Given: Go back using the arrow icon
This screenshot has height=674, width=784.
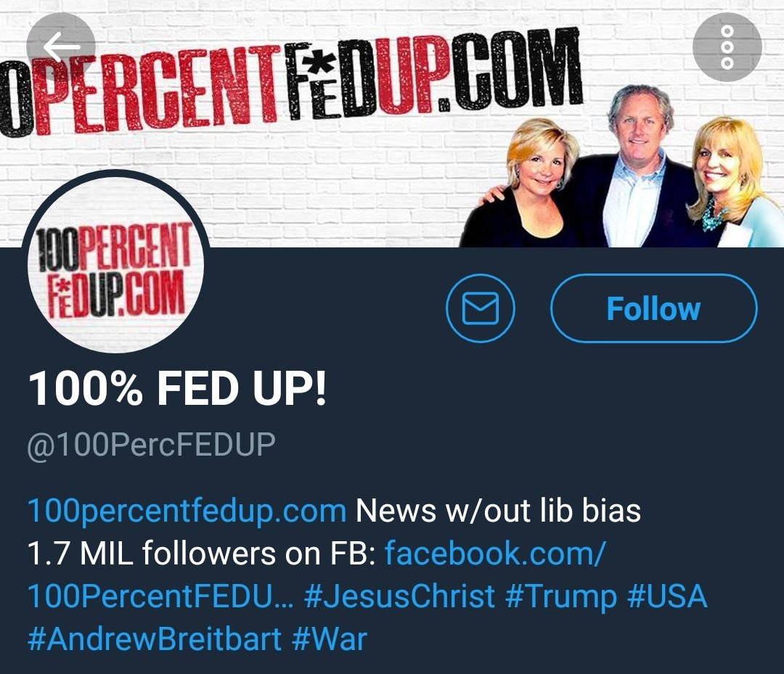Looking at the screenshot, I should click(60, 46).
